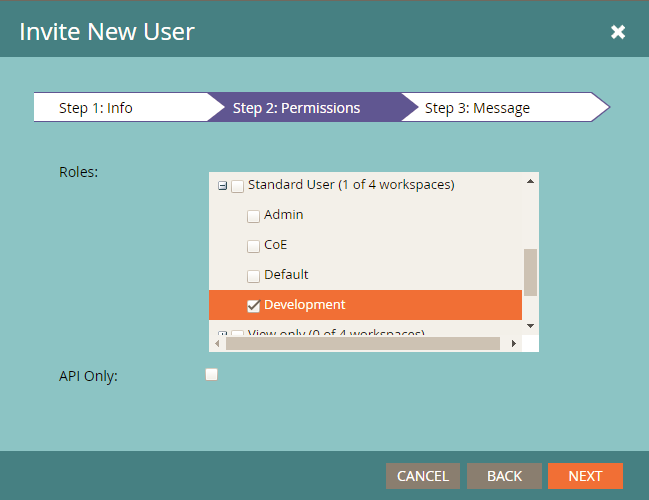The image size is (649, 500).
Task: Close the Invite New User dialog
Action: [618, 32]
